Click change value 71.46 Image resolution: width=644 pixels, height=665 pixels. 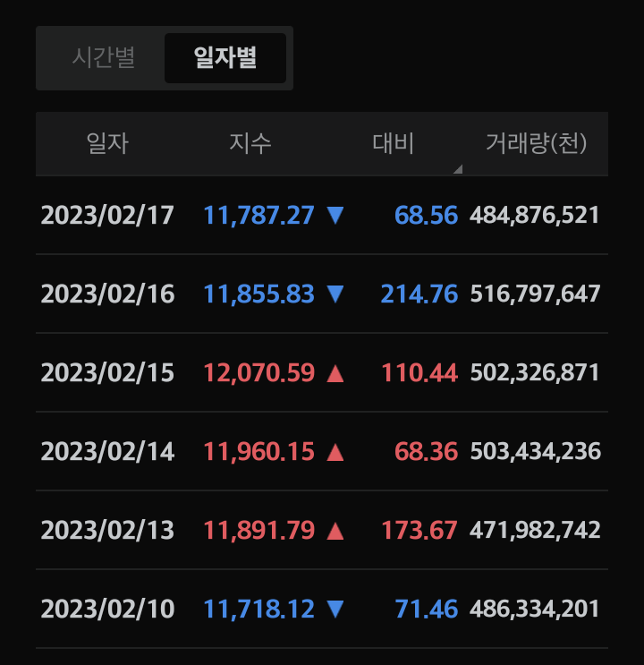pyautogui.click(x=426, y=609)
